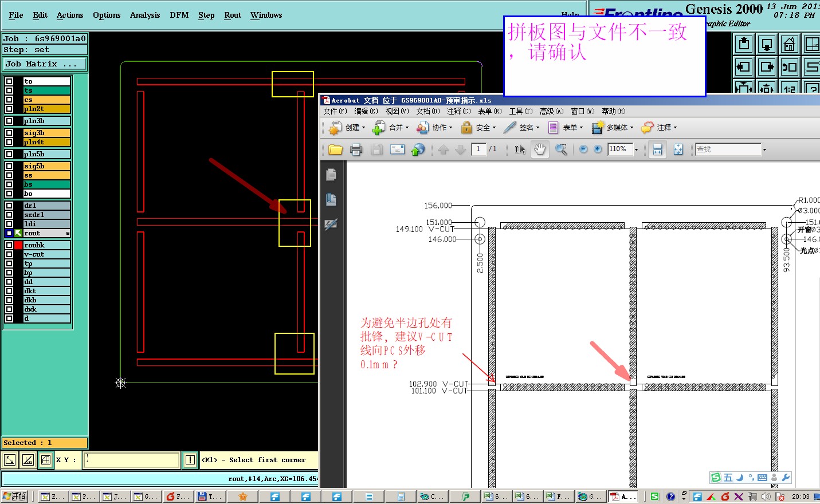Click the previous view undo-zoom icon
Image resolution: width=820 pixels, height=504 pixels.
(x=790, y=66)
